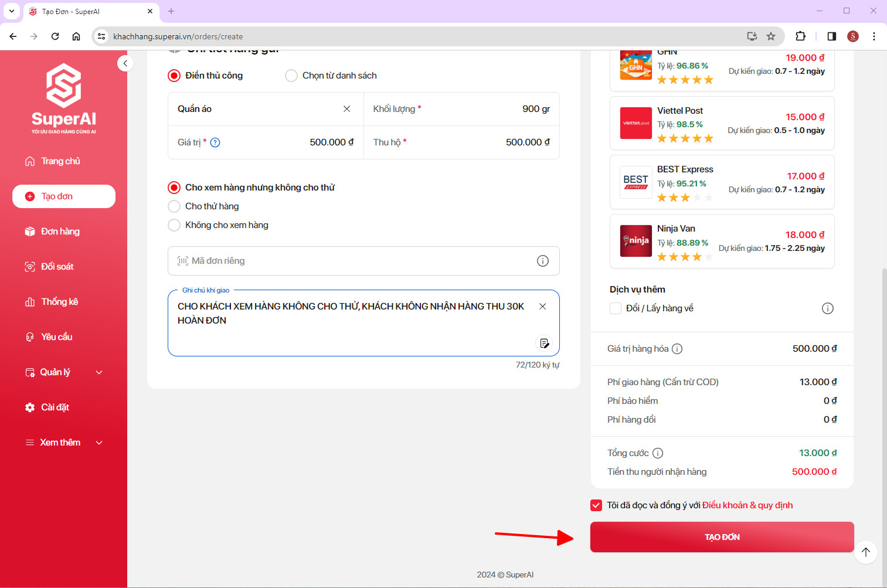Edit the Giá trị value field

(266, 142)
